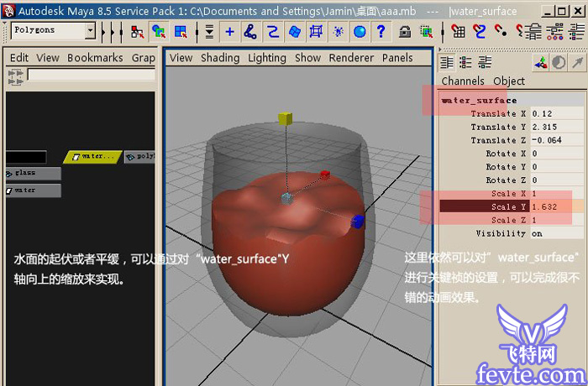
Task: Select the Translate X channel label
Action: 498,113
